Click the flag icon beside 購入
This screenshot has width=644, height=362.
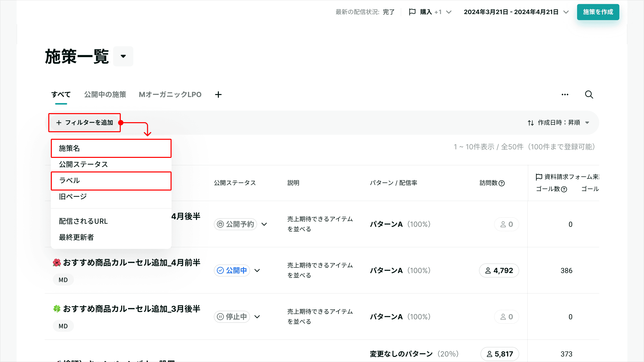(x=412, y=12)
